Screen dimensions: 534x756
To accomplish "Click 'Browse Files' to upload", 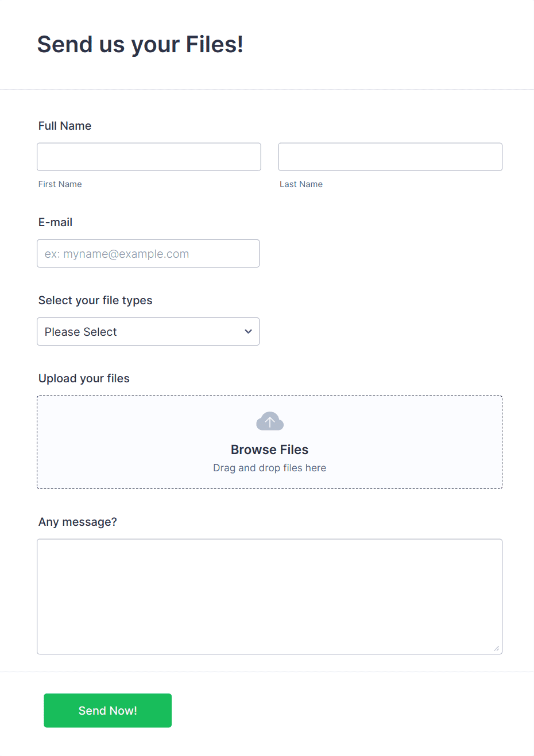I will pyautogui.click(x=269, y=449).
